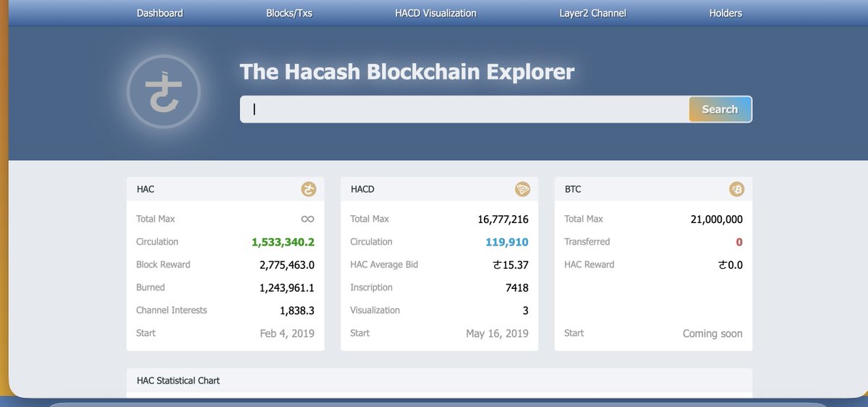Viewport: 868px width, 407px height.
Task: Click the BTC bitcoin icon
Action: 736,190
